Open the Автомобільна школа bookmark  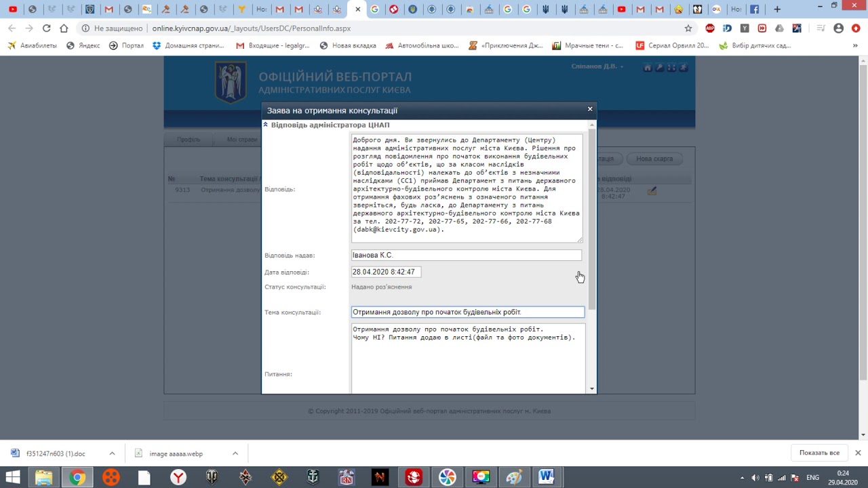tap(422, 45)
